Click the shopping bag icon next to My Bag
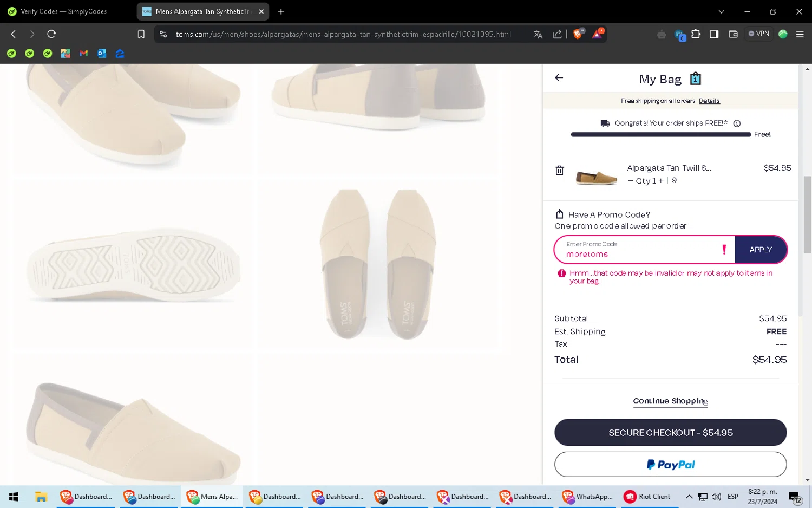The width and height of the screenshot is (812, 508). [x=696, y=79]
